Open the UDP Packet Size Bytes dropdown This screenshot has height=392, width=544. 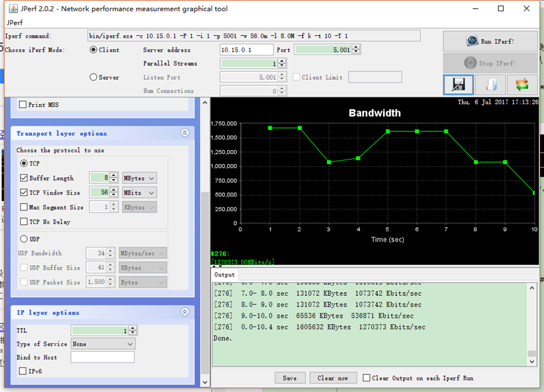tap(143, 282)
